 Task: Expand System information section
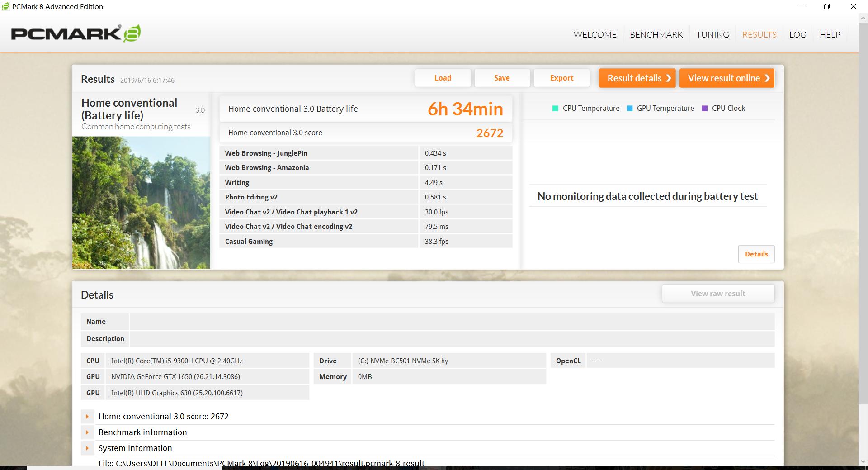(x=87, y=448)
